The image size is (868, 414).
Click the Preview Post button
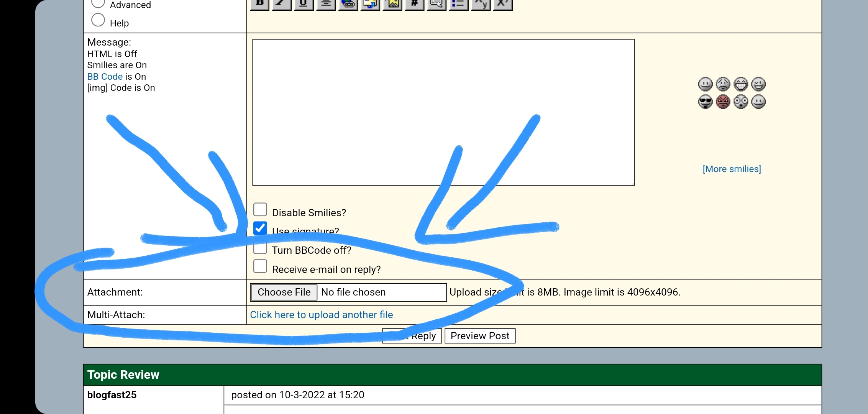pos(480,336)
